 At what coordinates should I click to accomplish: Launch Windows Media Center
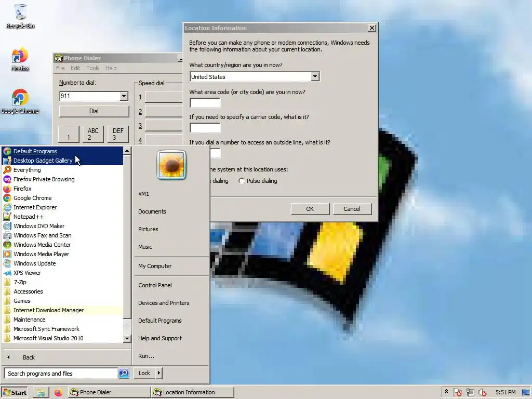coord(62,245)
